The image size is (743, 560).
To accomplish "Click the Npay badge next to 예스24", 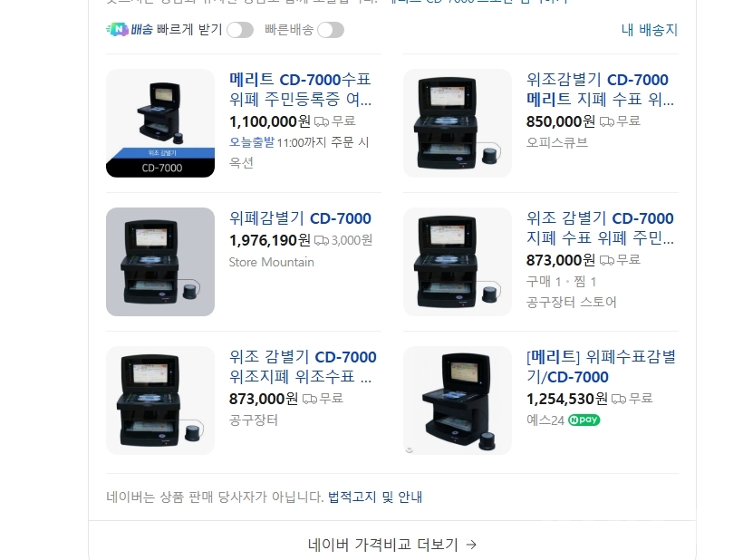I will pyautogui.click(x=584, y=420).
